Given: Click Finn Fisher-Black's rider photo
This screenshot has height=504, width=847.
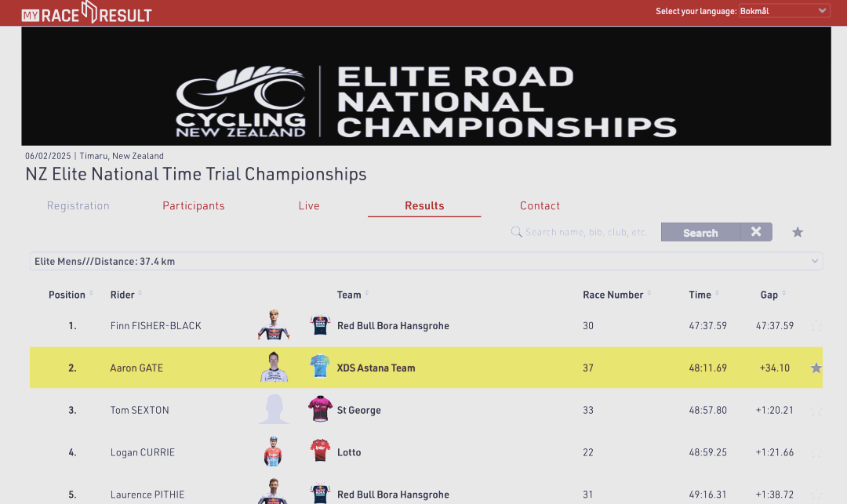Looking at the screenshot, I should pos(274,325).
